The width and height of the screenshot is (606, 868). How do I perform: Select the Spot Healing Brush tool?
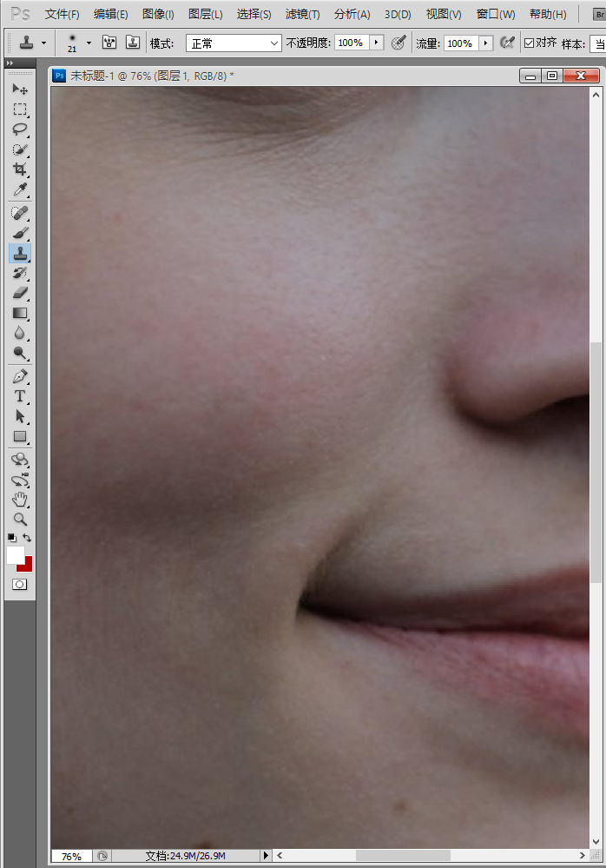(x=20, y=213)
